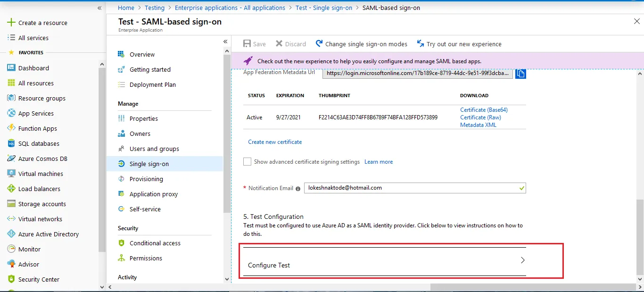
Task: Click the Conditional access shield icon
Action: (x=121, y=243)
